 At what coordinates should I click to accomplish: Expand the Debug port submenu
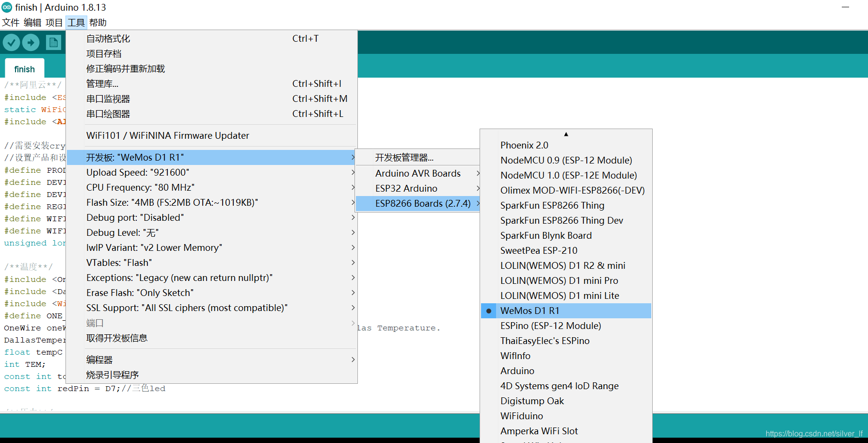[x=211, y=217]
